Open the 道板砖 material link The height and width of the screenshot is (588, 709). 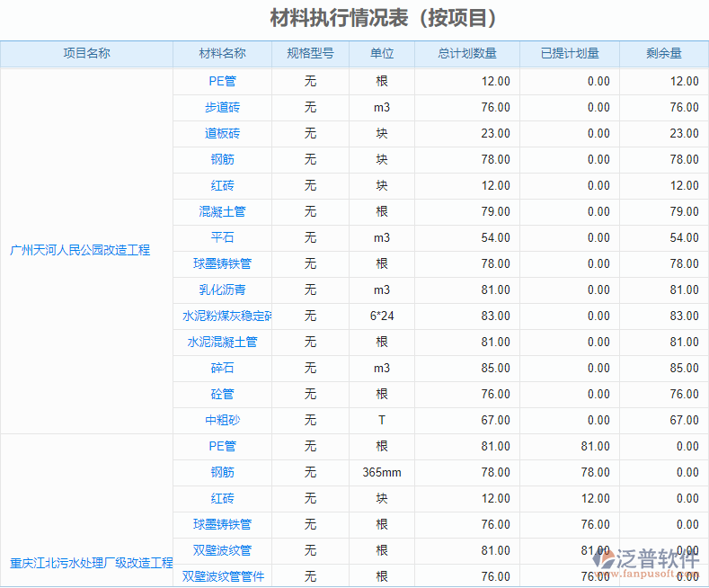[222, 133]
